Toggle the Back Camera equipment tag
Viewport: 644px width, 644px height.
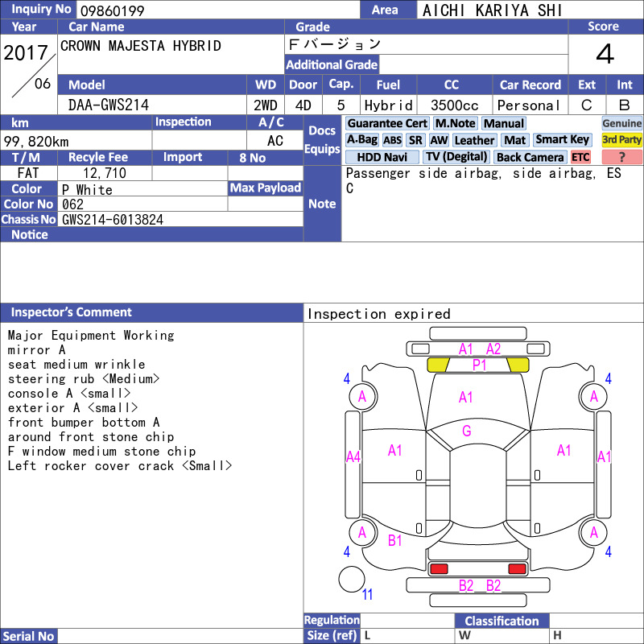tap(530, 157)
